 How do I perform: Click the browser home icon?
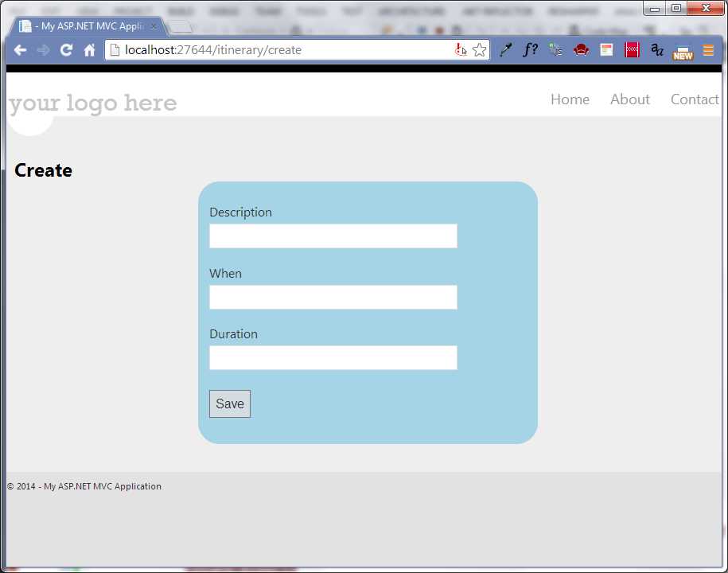[x=89, y=49]
